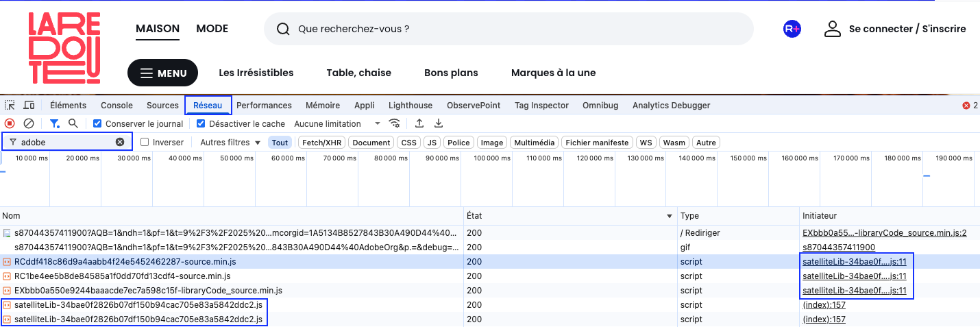Switch to the Console tab
The image size is (980, 327).
click(117, 106)
